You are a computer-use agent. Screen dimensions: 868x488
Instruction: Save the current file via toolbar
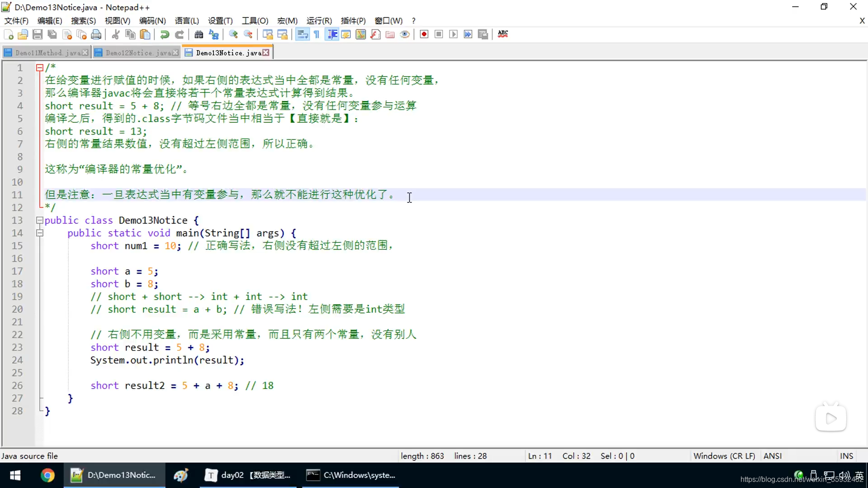[38, 34]
